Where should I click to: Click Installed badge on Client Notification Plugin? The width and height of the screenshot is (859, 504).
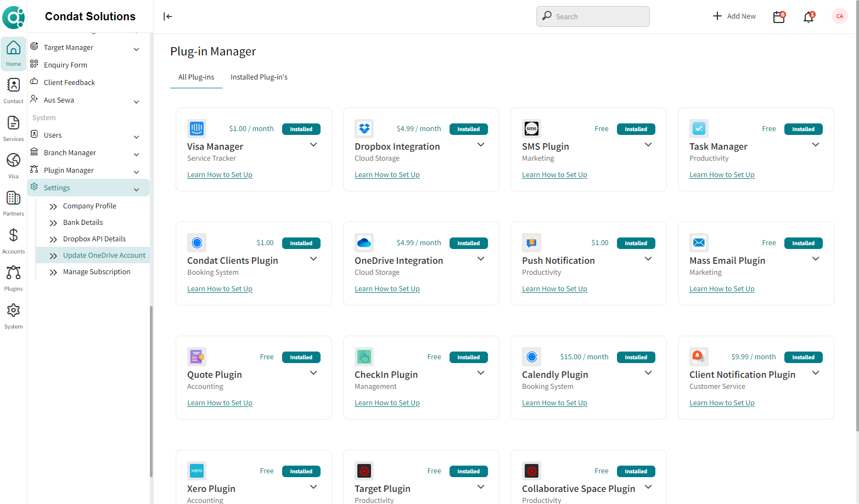pyautogui.click(x=803, y=357)
